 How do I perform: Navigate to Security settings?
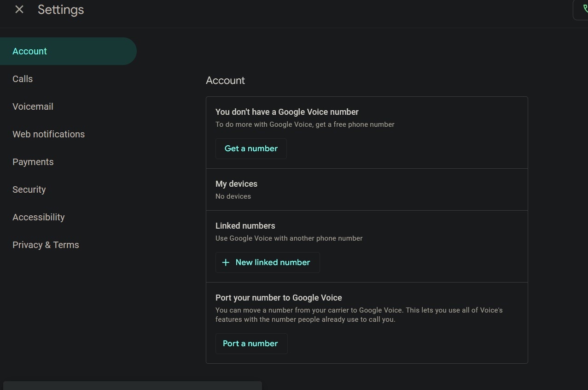[29, 189]
